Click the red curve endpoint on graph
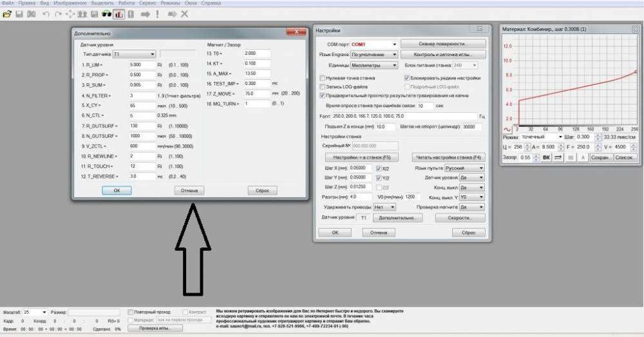The height and width of the screenshot is (337, 644). (636, 72)
